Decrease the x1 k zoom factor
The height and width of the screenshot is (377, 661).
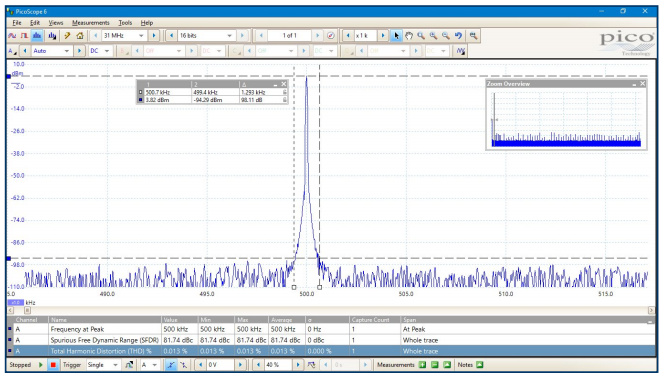click(348, 36)
